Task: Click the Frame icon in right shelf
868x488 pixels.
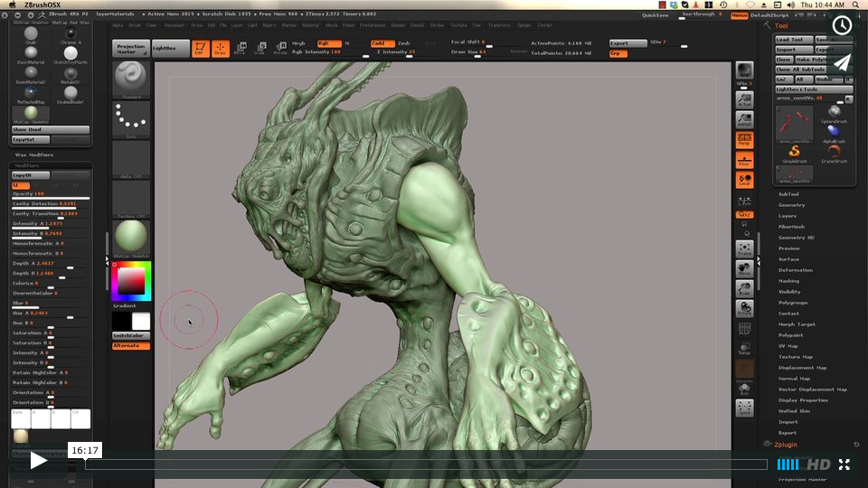Action: (744, 249)
